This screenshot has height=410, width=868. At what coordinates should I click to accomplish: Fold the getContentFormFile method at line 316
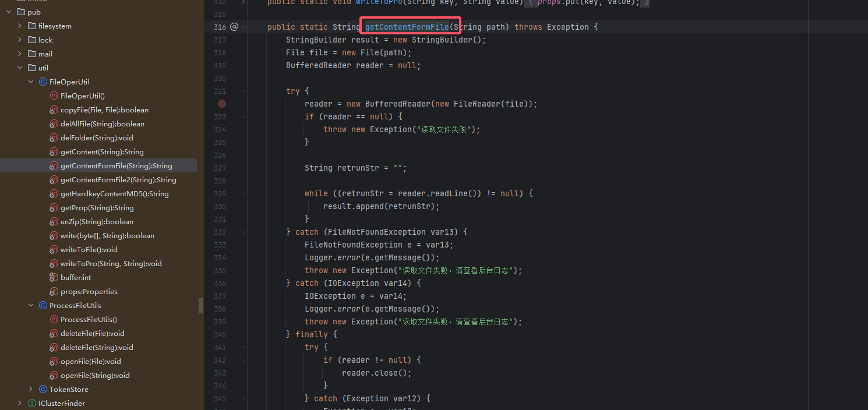[244, 27]
